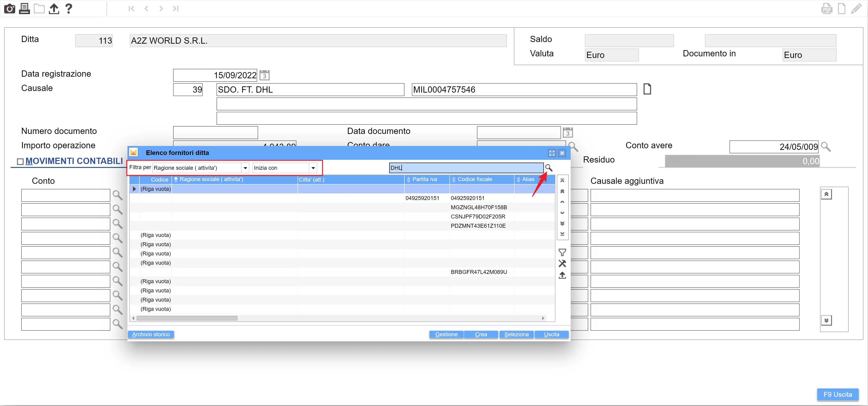Click the printer icon in toolbar
This screenshot has width=868, height=406.
(x=24, y=9)
